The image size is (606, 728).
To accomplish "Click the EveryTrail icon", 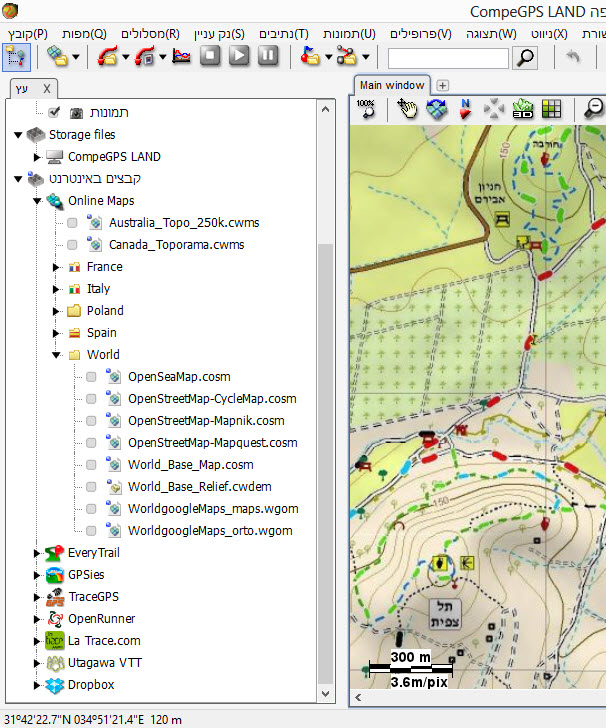I will click(54, 552).
